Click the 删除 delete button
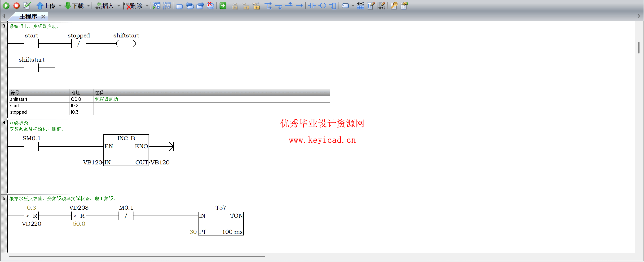This screenshot has width=644, height=262. click(x=133, y=5)
